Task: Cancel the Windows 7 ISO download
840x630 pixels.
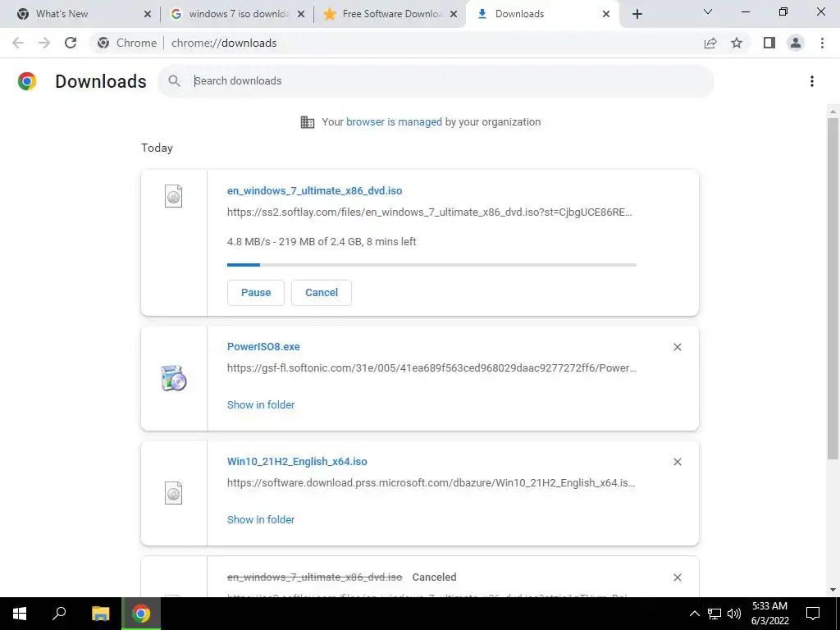Action: [322, 293]
